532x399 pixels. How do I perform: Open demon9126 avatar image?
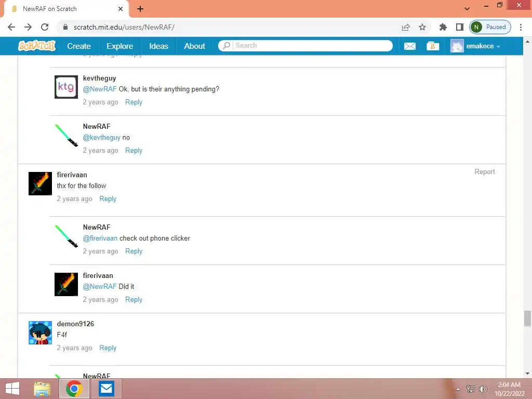click(40, 333)
